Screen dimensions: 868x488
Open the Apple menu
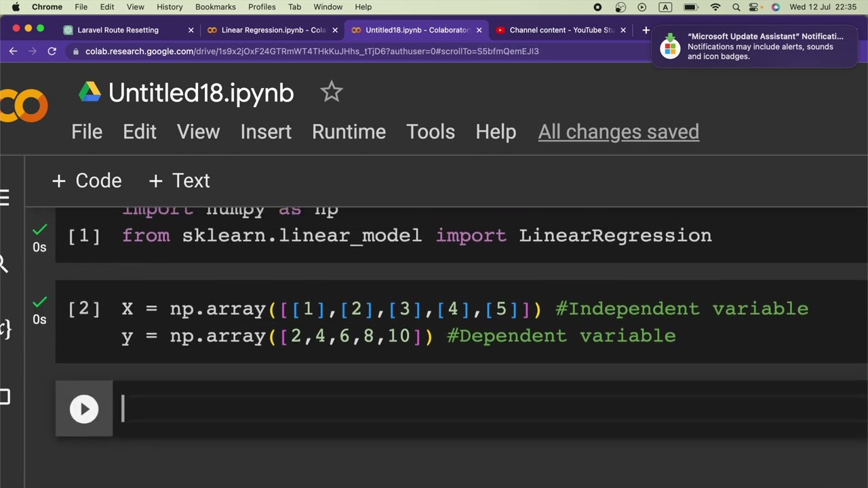click(x=16, y=7)
